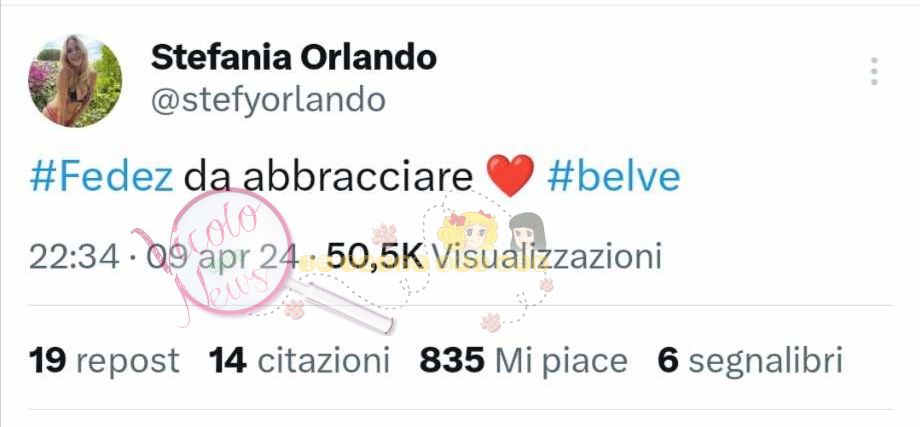The image size is (920, 427).
Task: Show the 14 citazioni list
Action: pyautogui.click(x=299, y=360)
